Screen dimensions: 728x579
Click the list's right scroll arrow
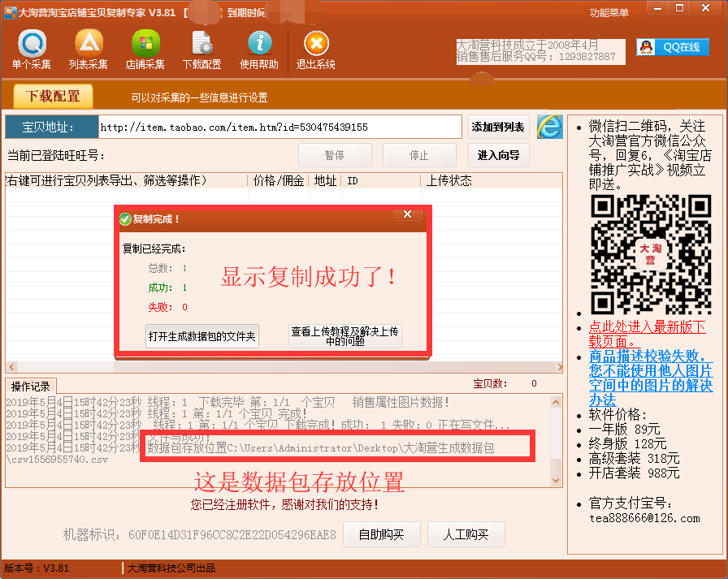click(559, 367)
